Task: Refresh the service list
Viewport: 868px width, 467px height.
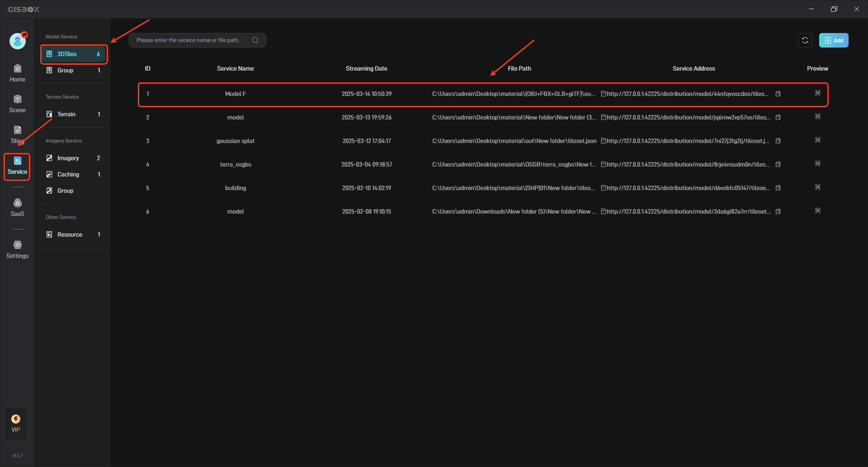Action: pos(805,40)
